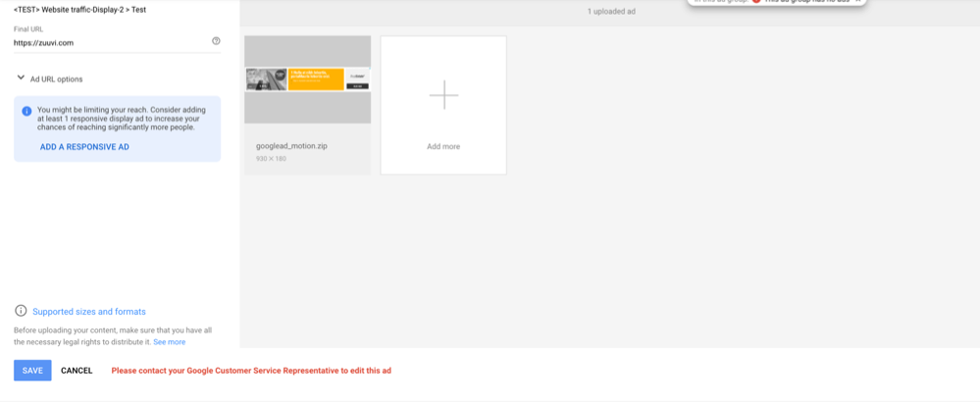The height and width of the screenshot is (402, 980).
Task: Click the SAVE button
Action: 32,371
